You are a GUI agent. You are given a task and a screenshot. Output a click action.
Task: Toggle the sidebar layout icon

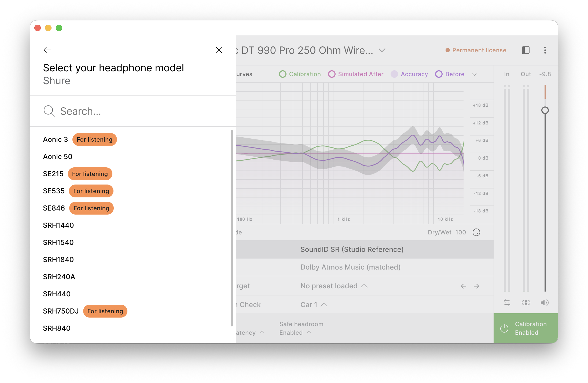tap(526, 50)
